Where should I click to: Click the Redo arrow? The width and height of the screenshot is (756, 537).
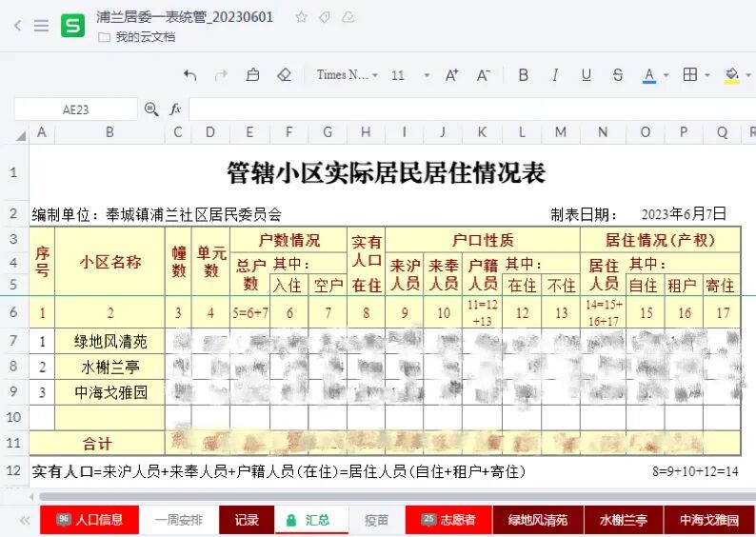221,75
